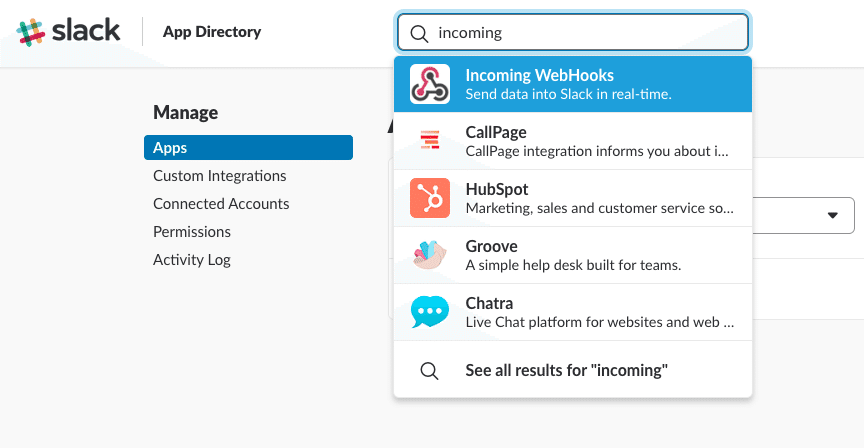Click the Slack logo
Viewport: 864px width, 448px height.
click(68, 31)
